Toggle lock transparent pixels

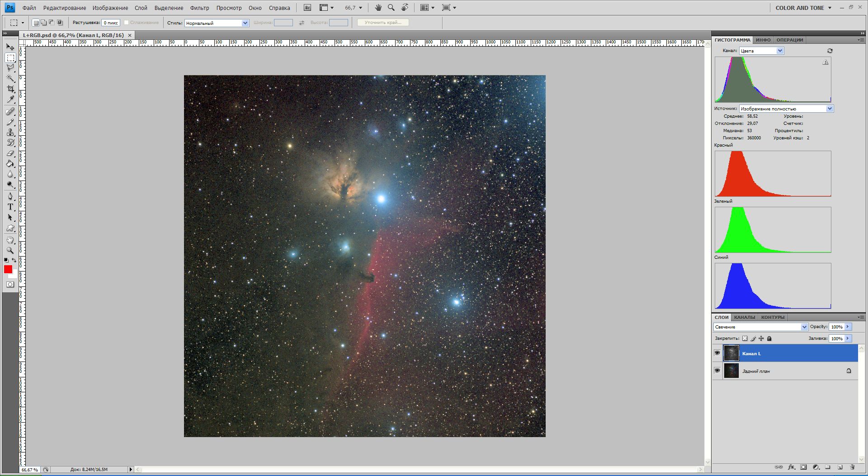(x=745, y=338)
